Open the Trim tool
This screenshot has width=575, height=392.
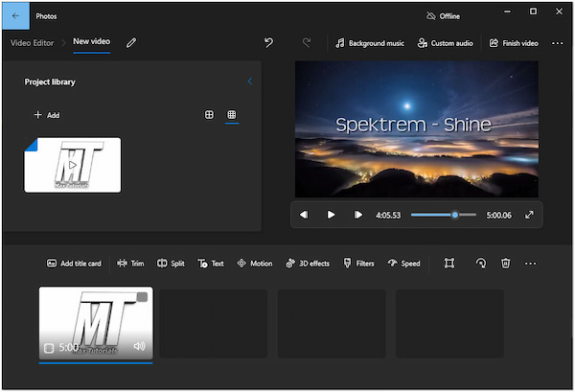[x=130, y=264]
